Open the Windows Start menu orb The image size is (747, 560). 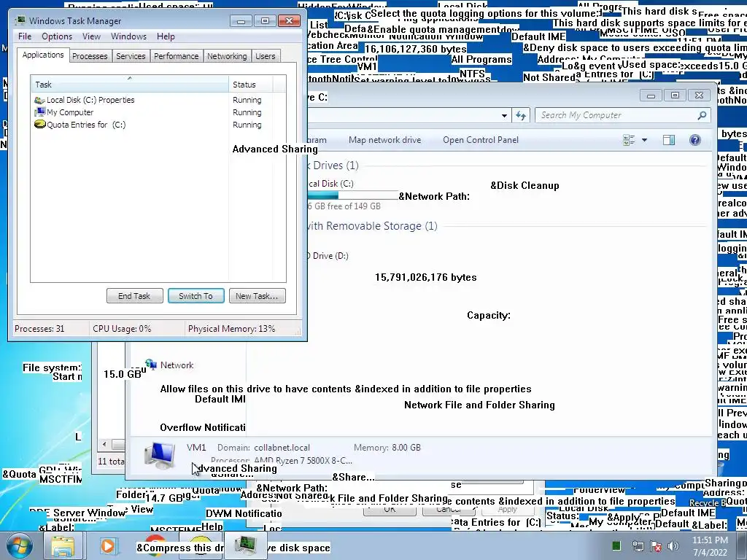point(20,545)
